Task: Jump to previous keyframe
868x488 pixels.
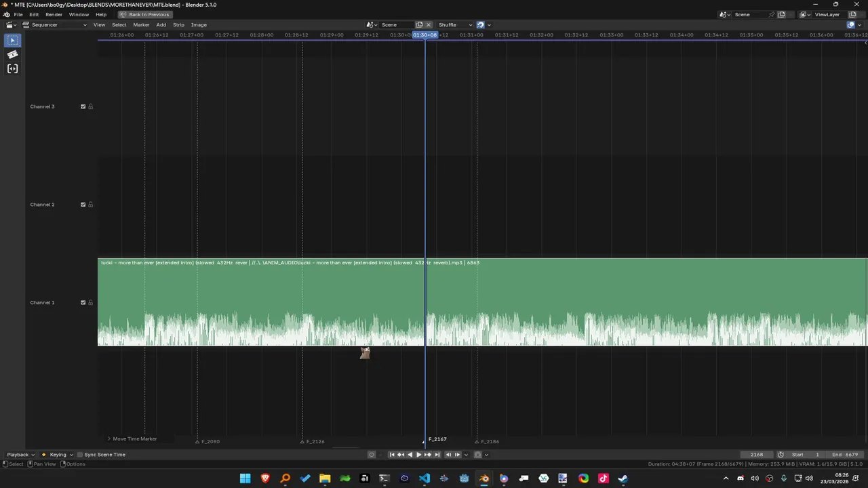Action: click(x=401, y=455)
